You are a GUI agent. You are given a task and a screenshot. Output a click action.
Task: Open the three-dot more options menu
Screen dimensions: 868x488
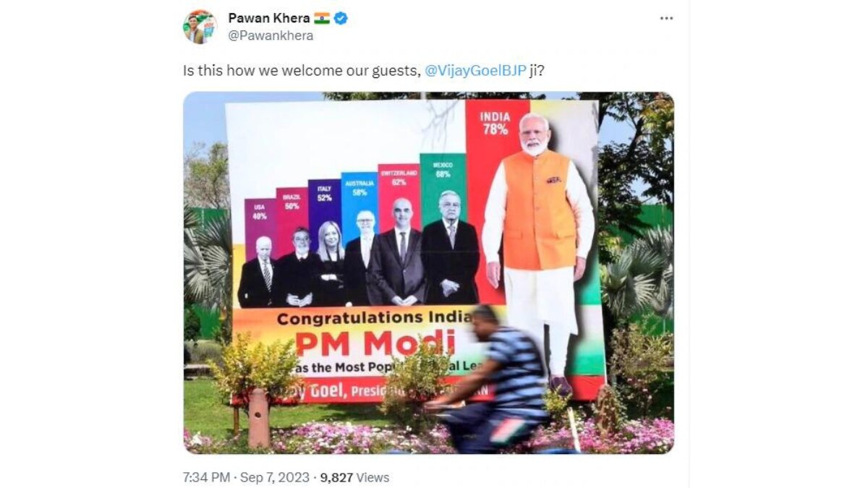point(666,18)
